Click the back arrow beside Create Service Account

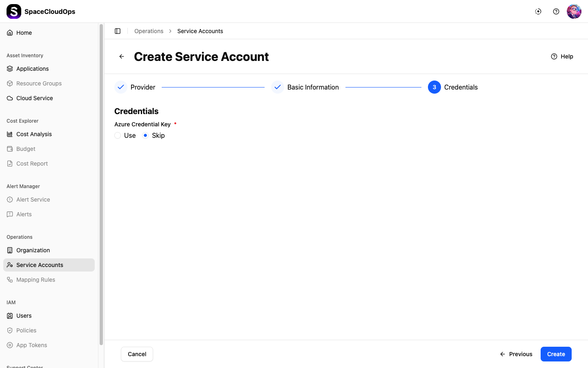(122, 56)
